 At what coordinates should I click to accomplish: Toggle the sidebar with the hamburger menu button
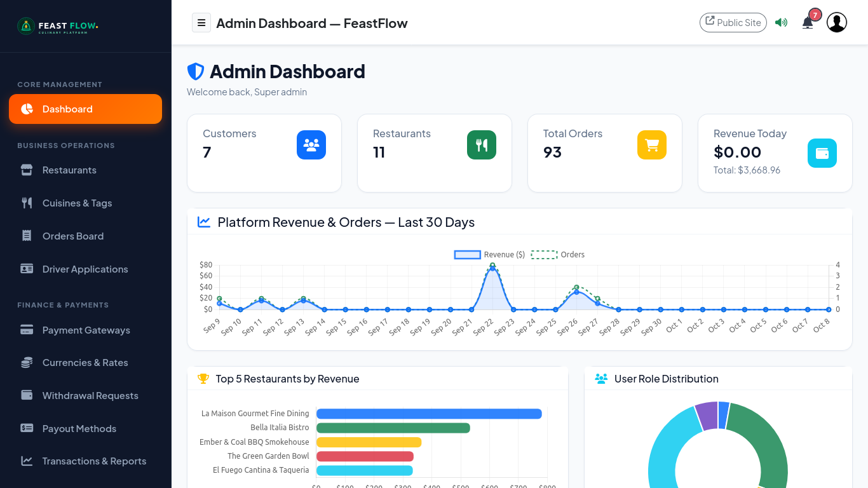201,23
